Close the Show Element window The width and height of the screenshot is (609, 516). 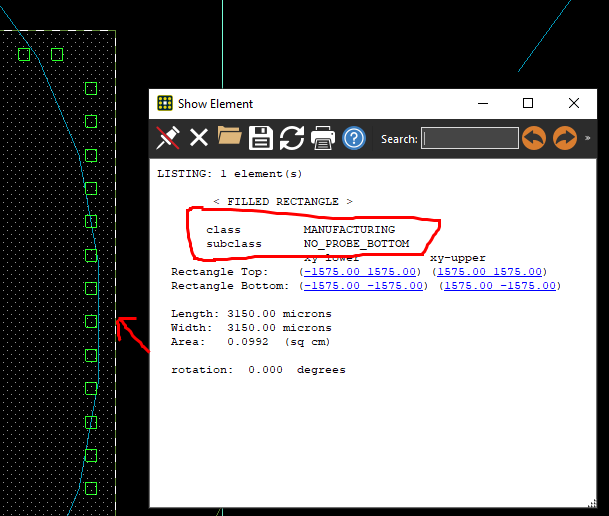574,104
